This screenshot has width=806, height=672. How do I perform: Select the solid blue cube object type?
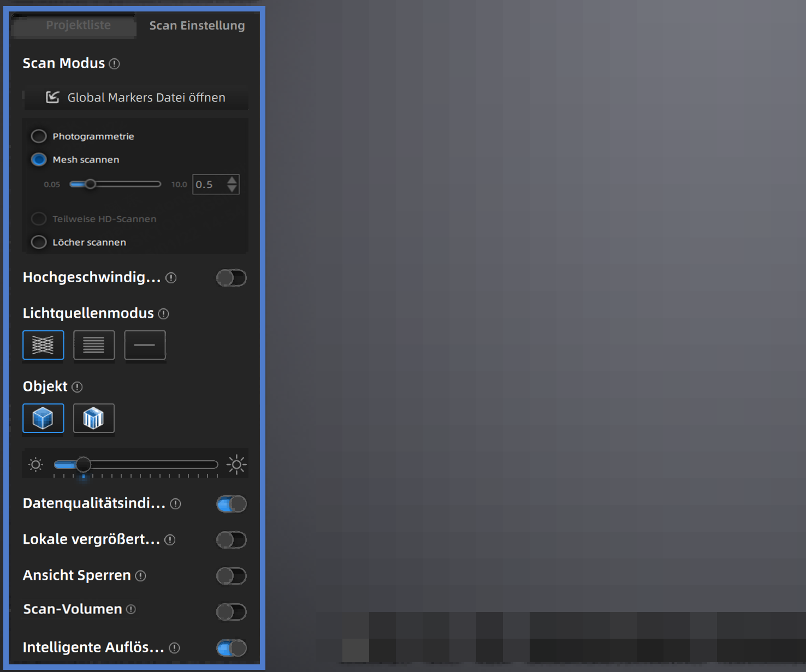tap(43, 418)
